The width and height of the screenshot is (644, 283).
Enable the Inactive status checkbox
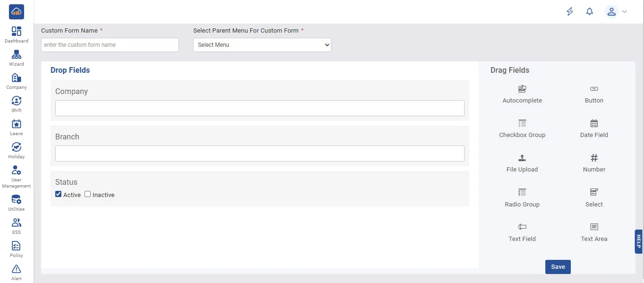click(x=88, y=194)
